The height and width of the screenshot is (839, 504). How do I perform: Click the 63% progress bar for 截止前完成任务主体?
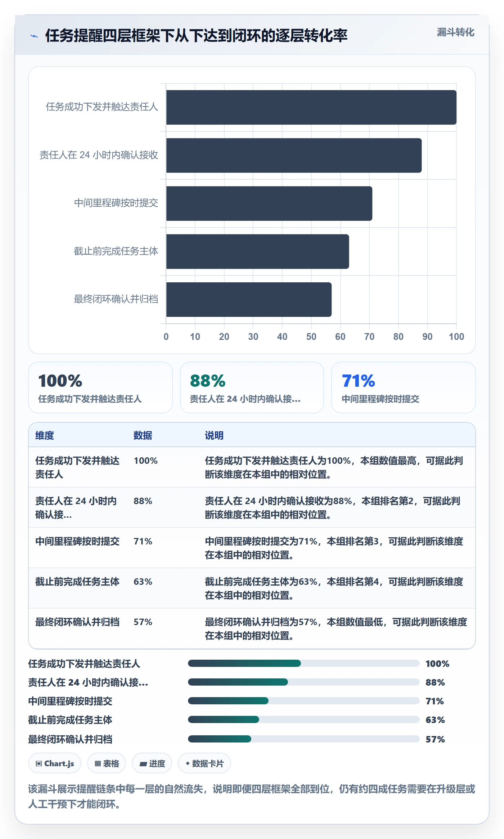[304, 719]
